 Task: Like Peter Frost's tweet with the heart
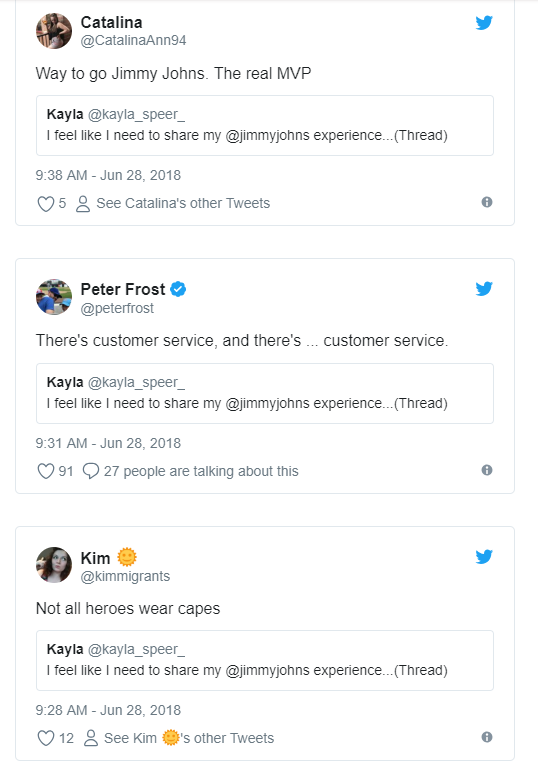[46, 471]
